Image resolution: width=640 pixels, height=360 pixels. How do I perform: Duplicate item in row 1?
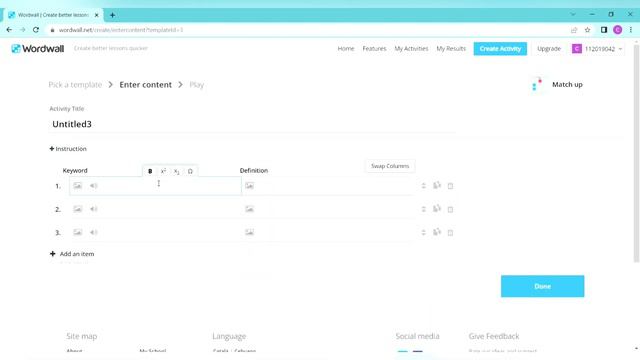point(437,185)
